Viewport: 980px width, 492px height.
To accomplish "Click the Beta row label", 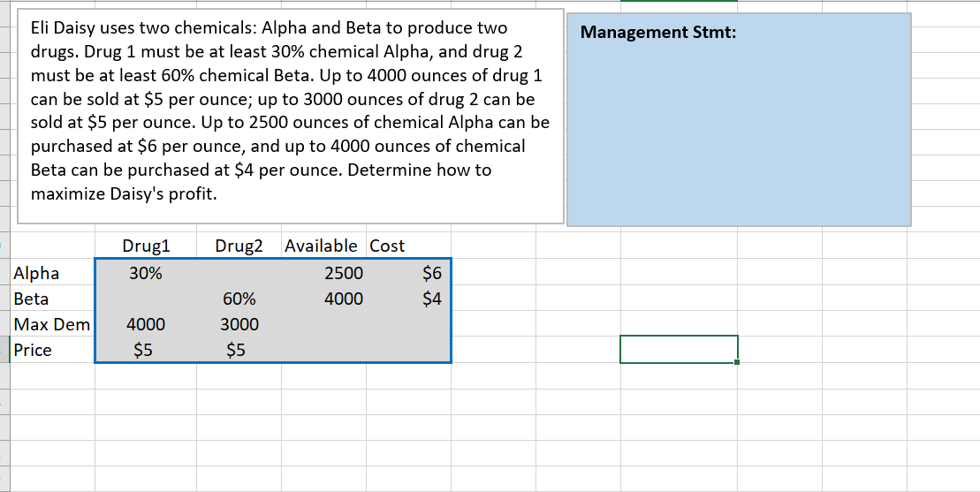I will 53,299.
